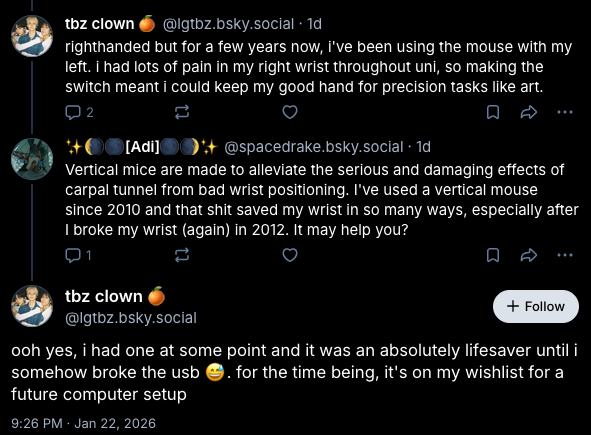
Task: Open Adi's profile avatar
Action: pyautogui.click(x=32, y=159)
